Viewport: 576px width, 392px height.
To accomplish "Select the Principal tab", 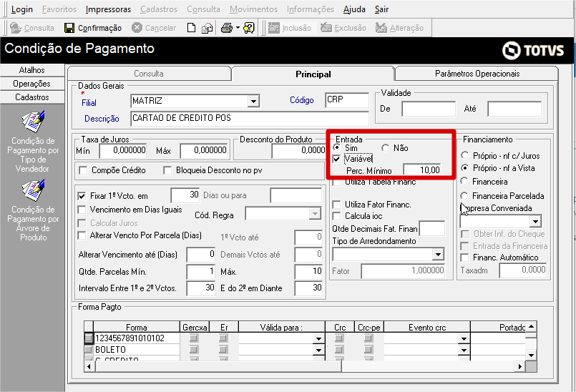I will tap(313, 74).
